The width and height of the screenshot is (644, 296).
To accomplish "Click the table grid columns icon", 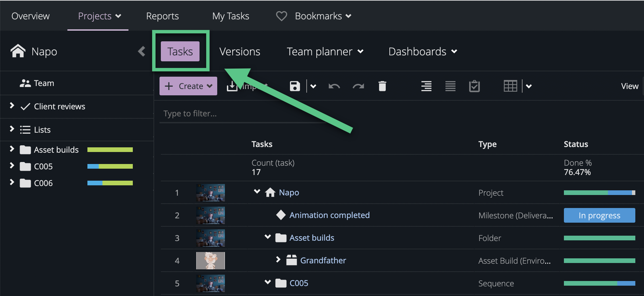I will click(x=510, y=86).
